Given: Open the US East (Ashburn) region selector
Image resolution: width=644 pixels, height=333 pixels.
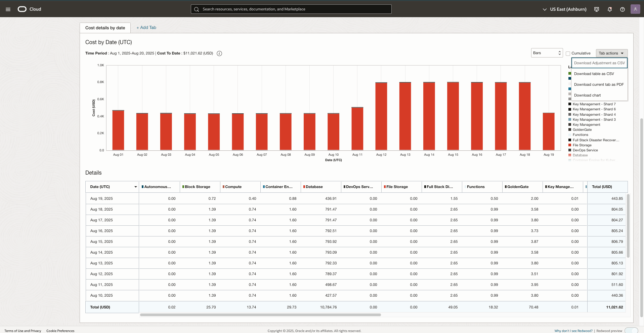Looking at the screenshot, I should [564, 9].
